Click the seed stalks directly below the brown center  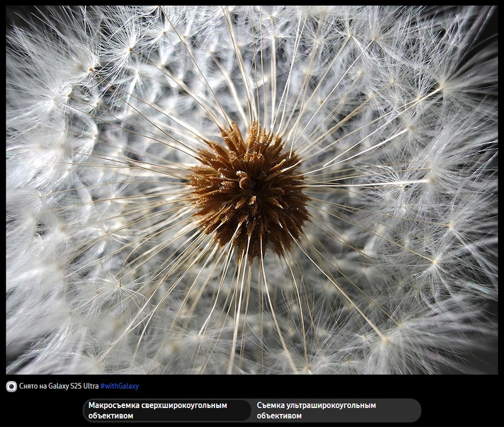click(252, 303)
